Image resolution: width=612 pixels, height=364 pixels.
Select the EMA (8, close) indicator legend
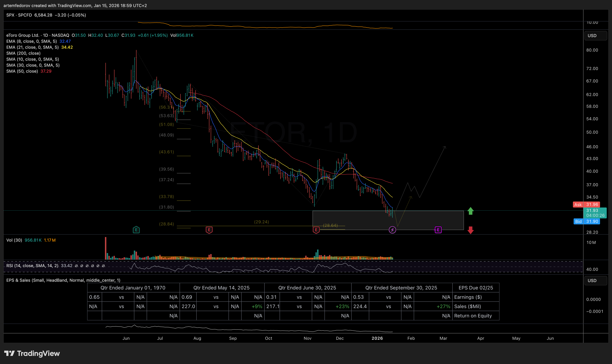[32, 41]
